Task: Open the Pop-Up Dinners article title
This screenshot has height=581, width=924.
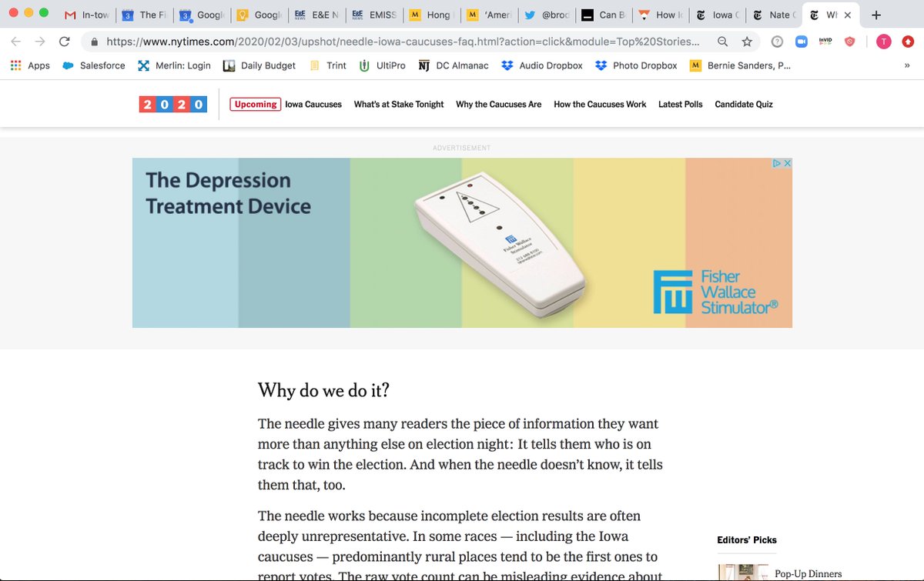Action: pos(808,574)
